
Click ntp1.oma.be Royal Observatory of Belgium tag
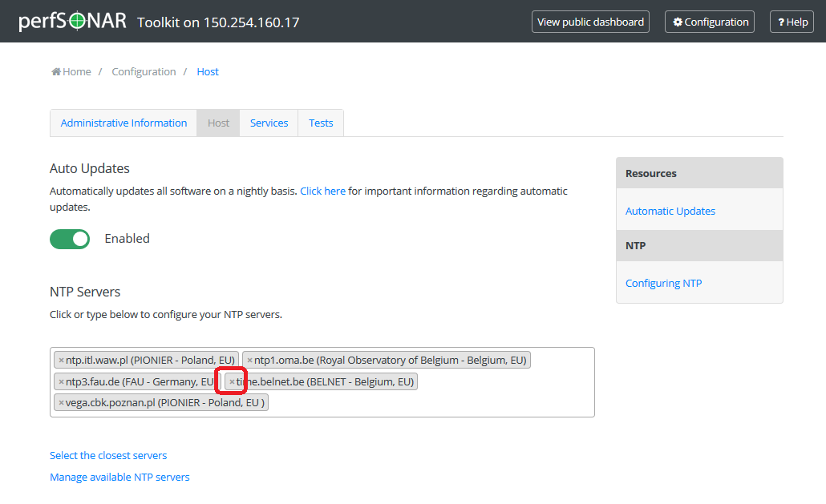386,361
